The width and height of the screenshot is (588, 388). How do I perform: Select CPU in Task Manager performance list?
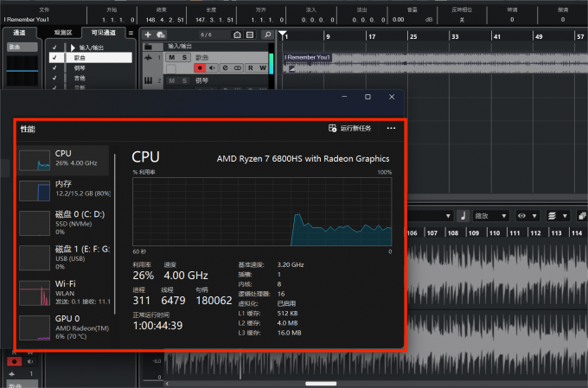(x=63, y=160)
